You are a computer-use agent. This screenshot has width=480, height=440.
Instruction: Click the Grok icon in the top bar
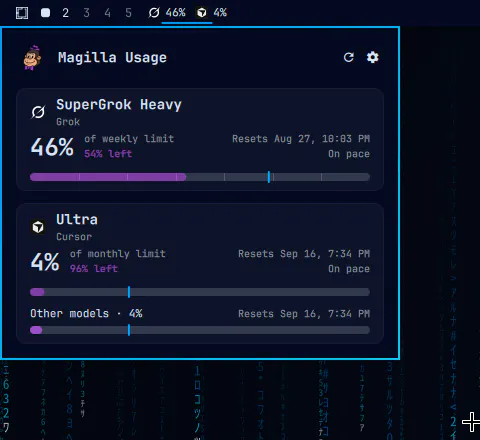tap(154, 13)
